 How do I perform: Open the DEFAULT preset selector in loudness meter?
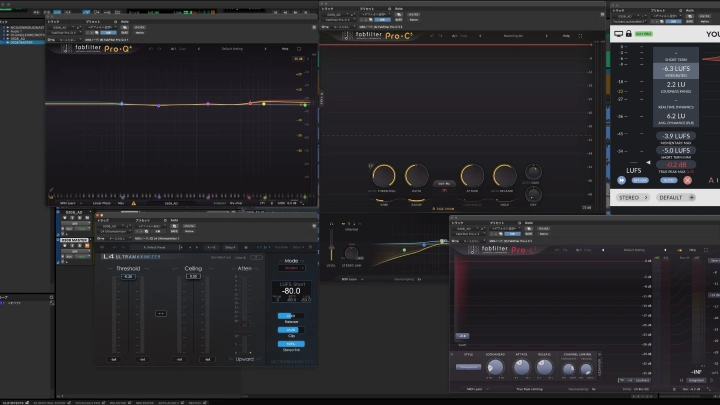pyautogui.click(x=677, y=197)
